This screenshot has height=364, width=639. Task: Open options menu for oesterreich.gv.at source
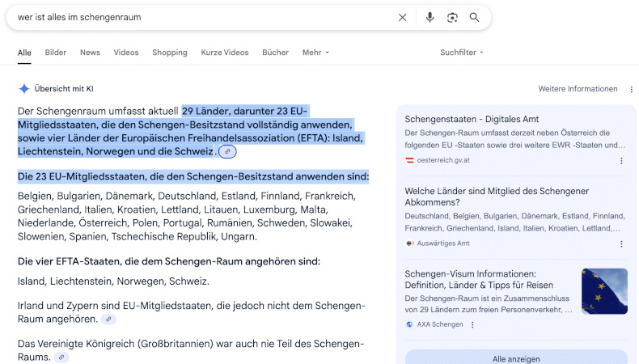pos(621,160)
